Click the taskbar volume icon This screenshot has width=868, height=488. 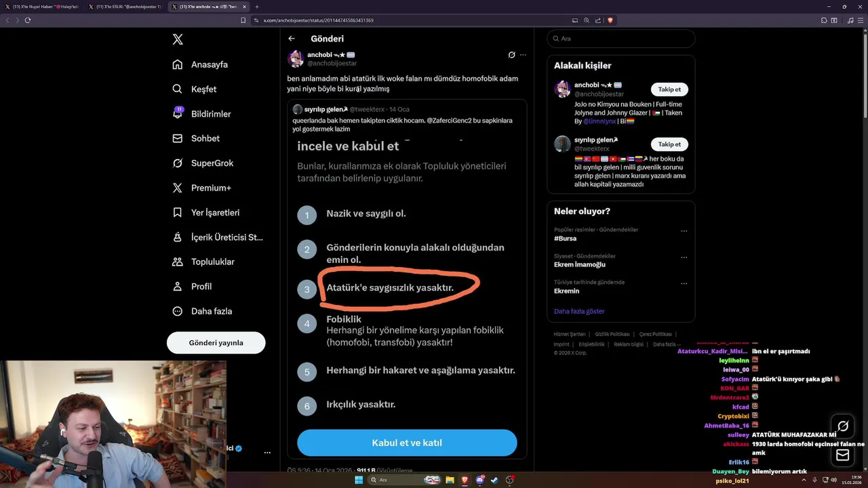click(x=834, y=480)
